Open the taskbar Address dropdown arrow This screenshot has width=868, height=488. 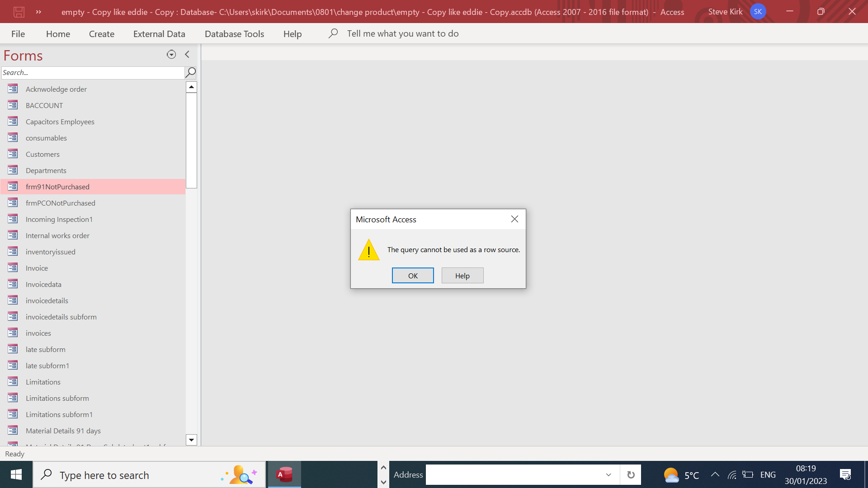609,475
